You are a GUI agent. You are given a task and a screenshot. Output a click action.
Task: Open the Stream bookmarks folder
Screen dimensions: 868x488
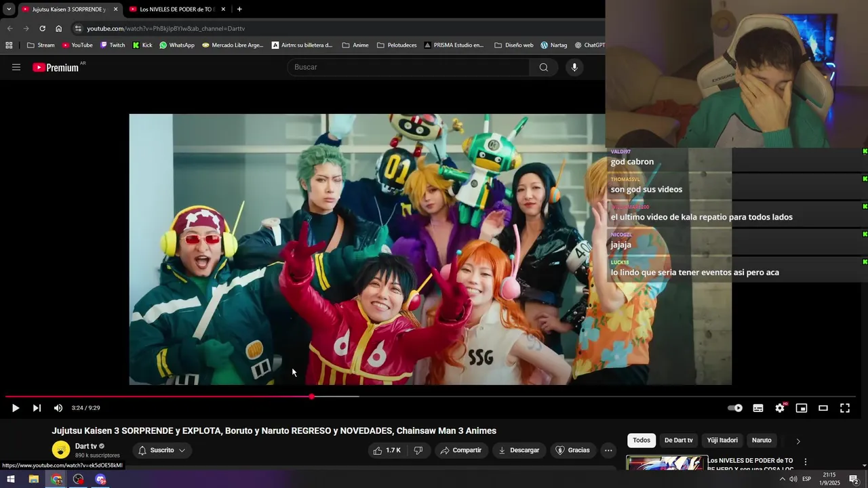[x=41, y=45]
